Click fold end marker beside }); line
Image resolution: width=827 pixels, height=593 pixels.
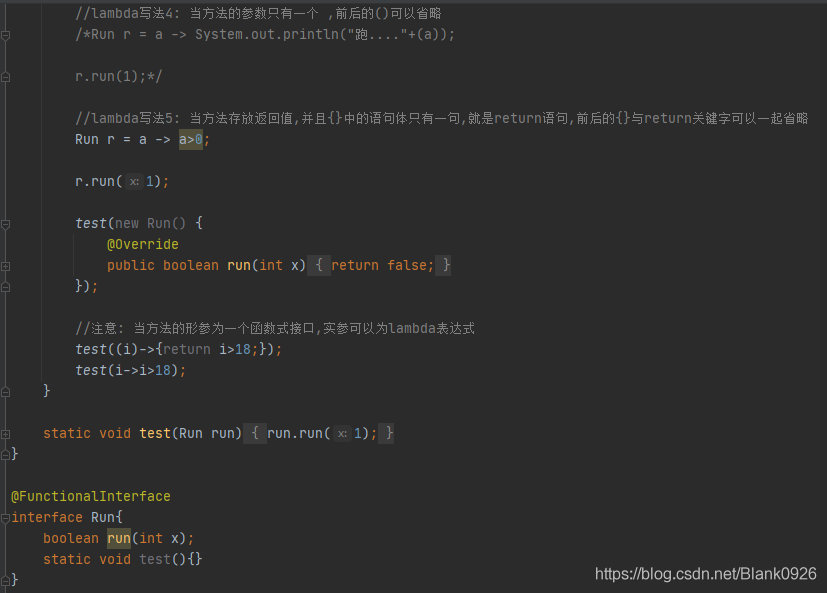pos(6,287)
